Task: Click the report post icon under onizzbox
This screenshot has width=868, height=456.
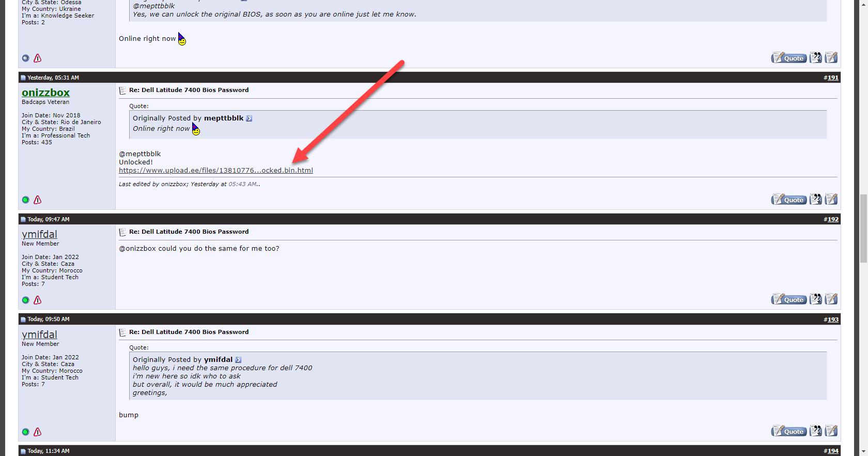Action: coord(38,200)
